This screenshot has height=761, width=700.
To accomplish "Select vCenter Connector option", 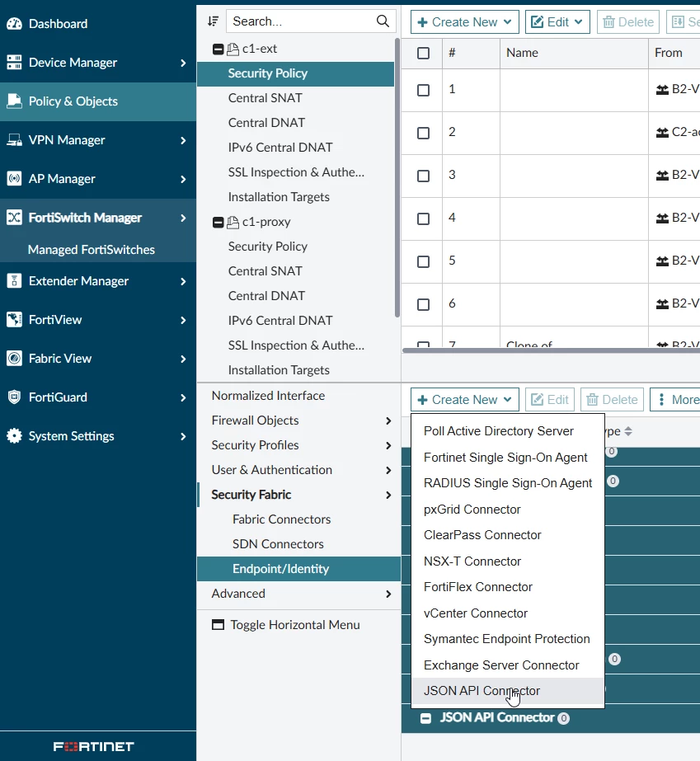I will pos(508,613).
